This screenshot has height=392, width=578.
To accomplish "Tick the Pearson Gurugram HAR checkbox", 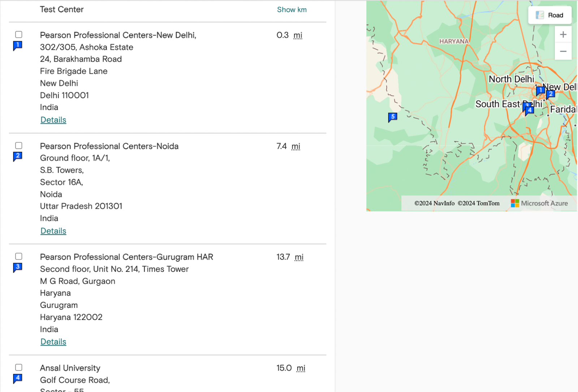I will tap(19, 257).
